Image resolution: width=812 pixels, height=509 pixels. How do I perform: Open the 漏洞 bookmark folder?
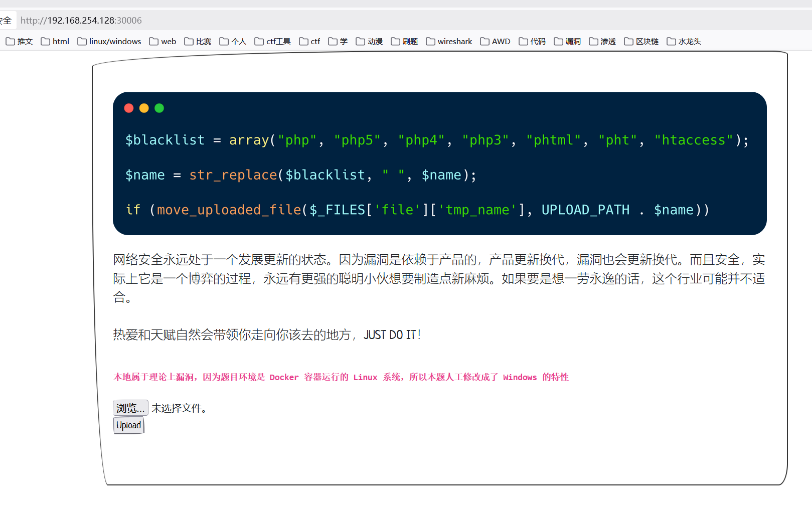568,41
